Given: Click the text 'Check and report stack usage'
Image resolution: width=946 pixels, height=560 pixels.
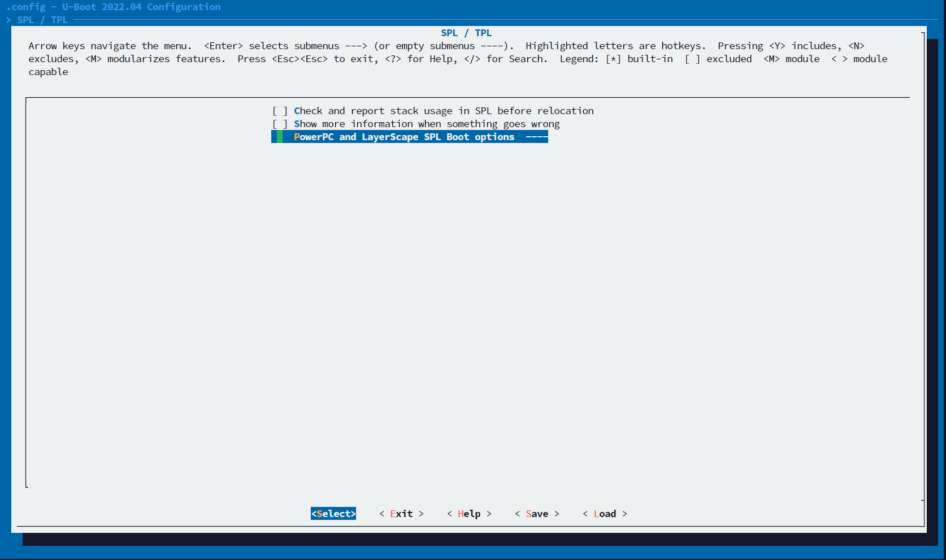Looking at the screenshot, I should point(373,111).
